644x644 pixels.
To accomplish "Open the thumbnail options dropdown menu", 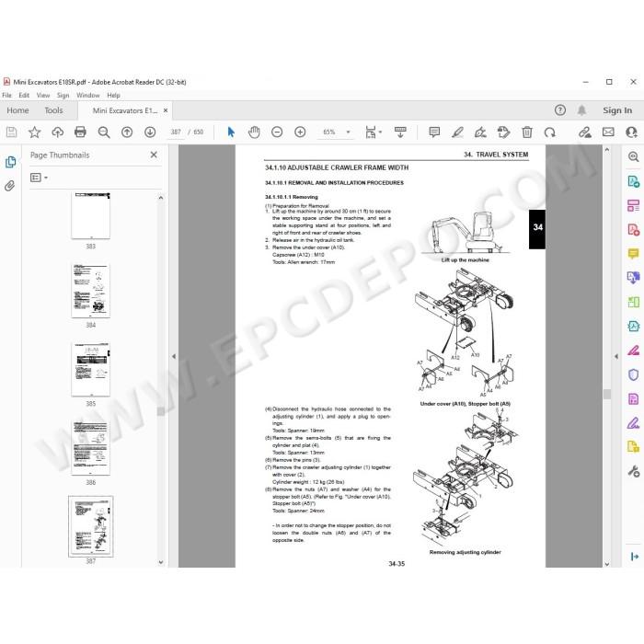I will click(x=40, y=178).
